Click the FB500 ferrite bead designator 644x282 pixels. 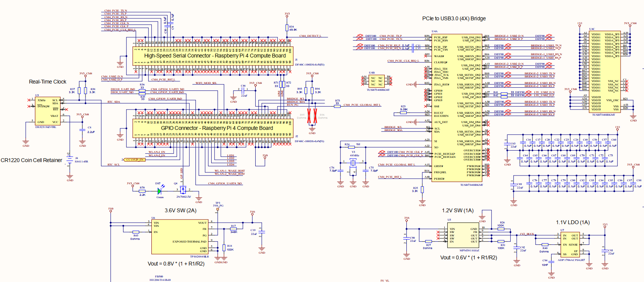tap(159, 276)
